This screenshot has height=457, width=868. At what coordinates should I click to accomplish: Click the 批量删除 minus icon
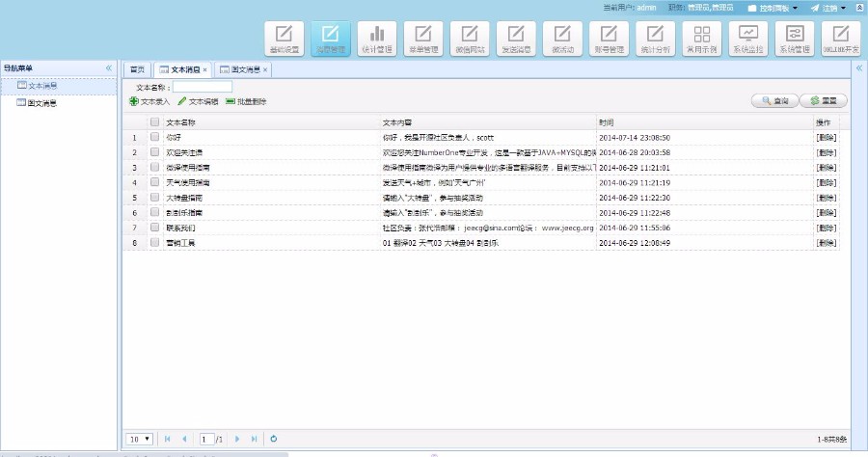231,101
